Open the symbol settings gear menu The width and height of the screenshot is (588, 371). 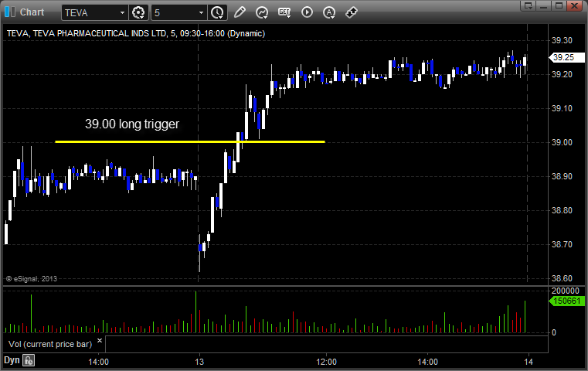pos(138,12)
